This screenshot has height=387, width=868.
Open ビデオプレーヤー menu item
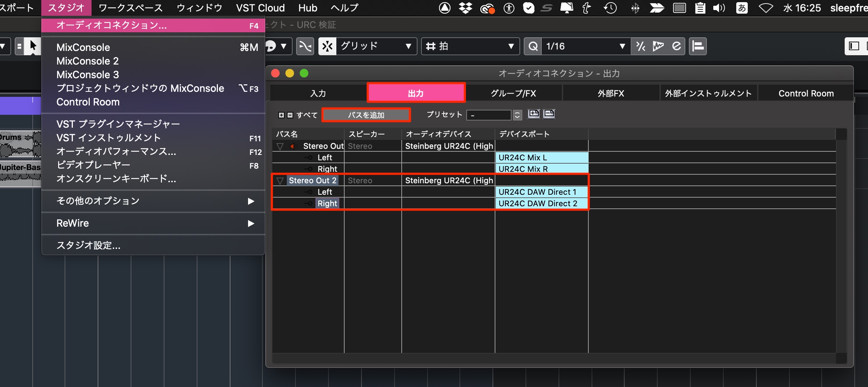153,165
